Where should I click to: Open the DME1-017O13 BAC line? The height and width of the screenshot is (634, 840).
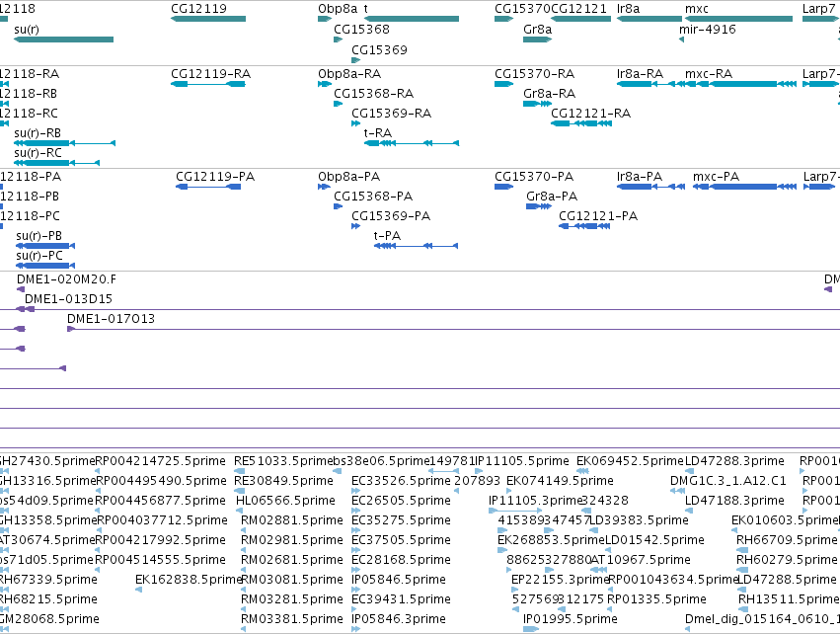(453, 329)
